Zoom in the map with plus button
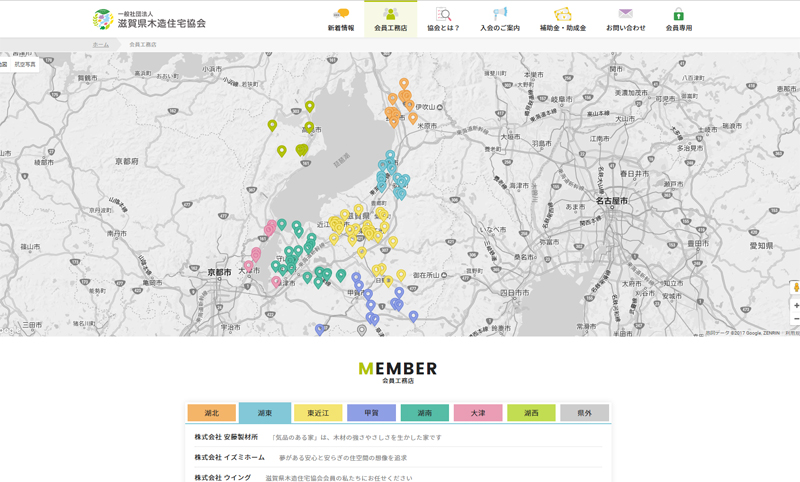Viewport: 800px width, 482px height. tap(795, 305)
